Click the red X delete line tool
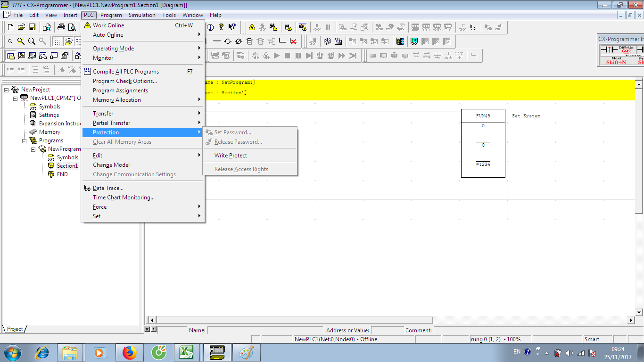This screenshot has height=362, width=644. pos(293,41)
